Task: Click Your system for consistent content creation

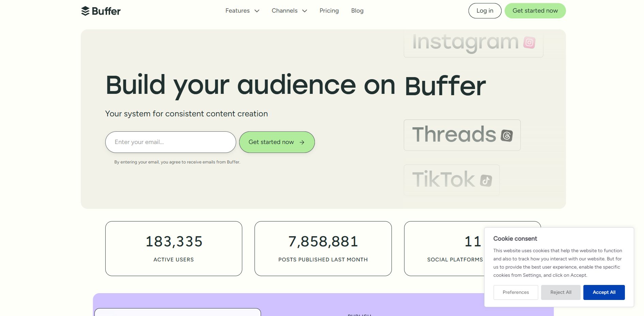Action: (186, 114)
